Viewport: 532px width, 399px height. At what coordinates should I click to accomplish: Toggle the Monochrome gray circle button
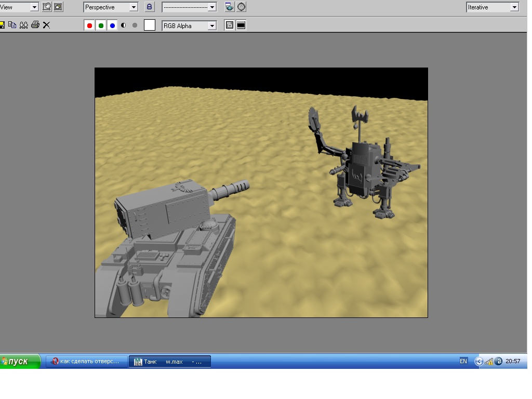[135, 25]
